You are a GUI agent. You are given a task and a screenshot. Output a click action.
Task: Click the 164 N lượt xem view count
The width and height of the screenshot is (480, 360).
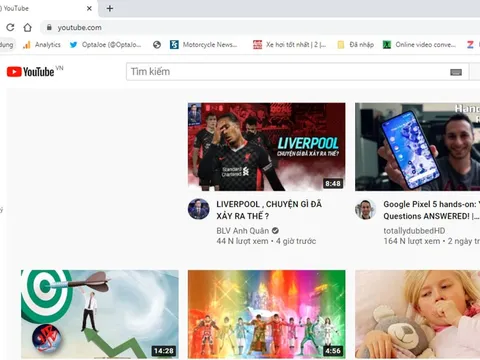point(412,241)
